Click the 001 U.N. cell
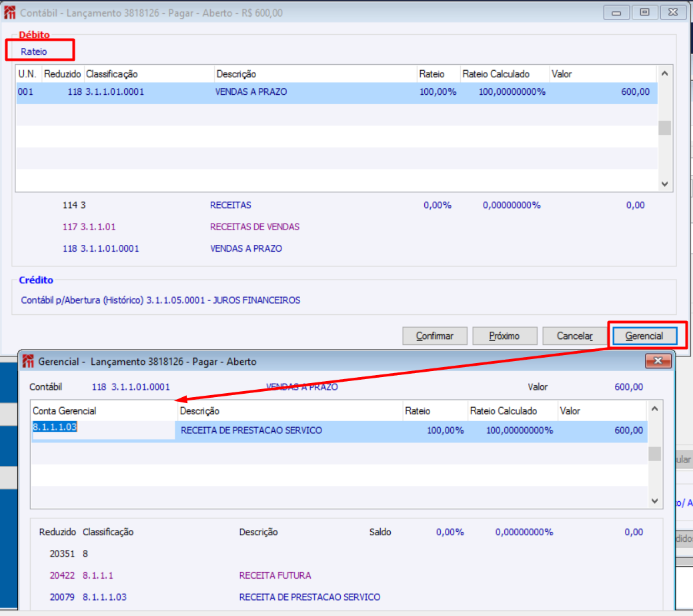The height and width of the screenshot is (616, 693). point(25,92)
